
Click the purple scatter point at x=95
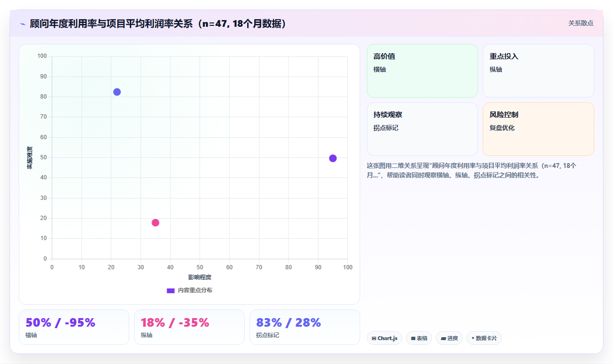pyautogui.click(x=333, y=158)
